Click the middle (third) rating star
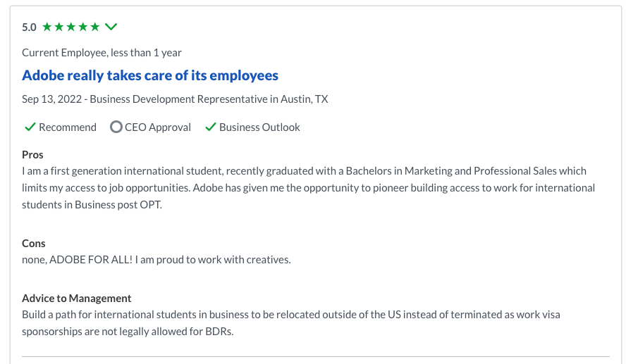This screenshot has height=364, width=626. [71, 27]
